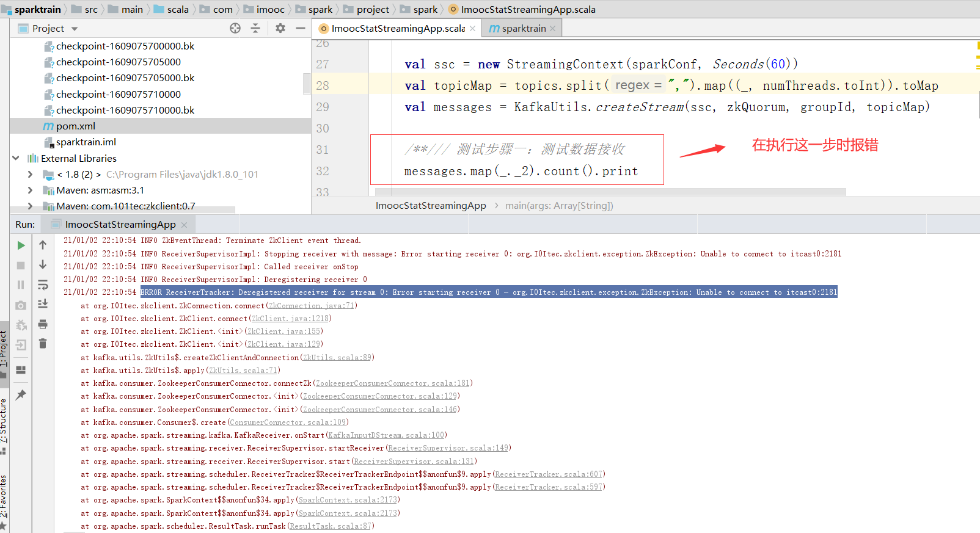Click ImoocStatStreamingApp in editor breadcrumb bar

coord(431,206)
